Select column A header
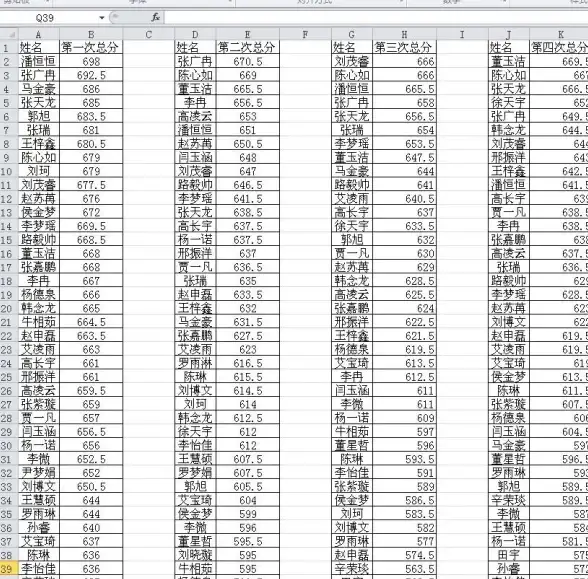The width and height of the screenshot is (588, 579). (x=39, y=34)
